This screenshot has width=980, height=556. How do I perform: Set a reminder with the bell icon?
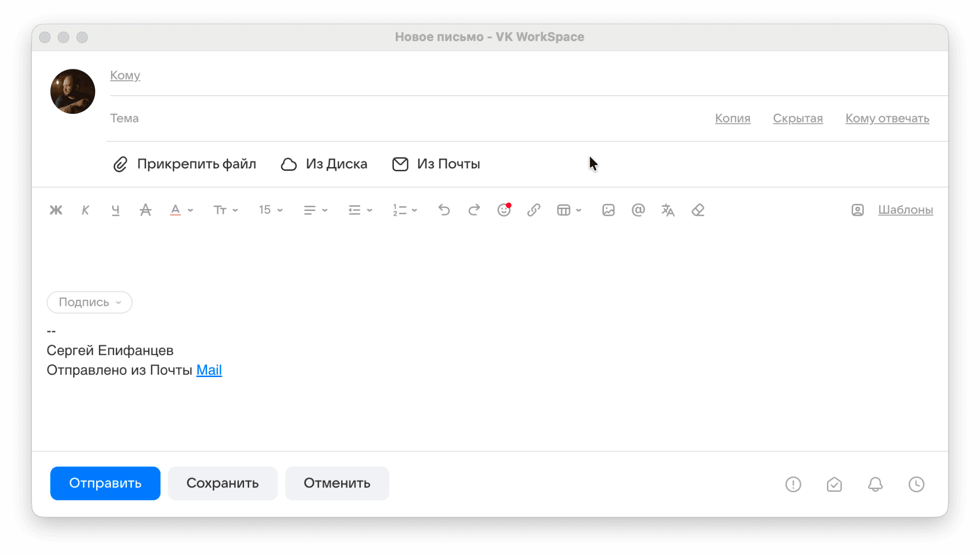(x=875, y=484)
